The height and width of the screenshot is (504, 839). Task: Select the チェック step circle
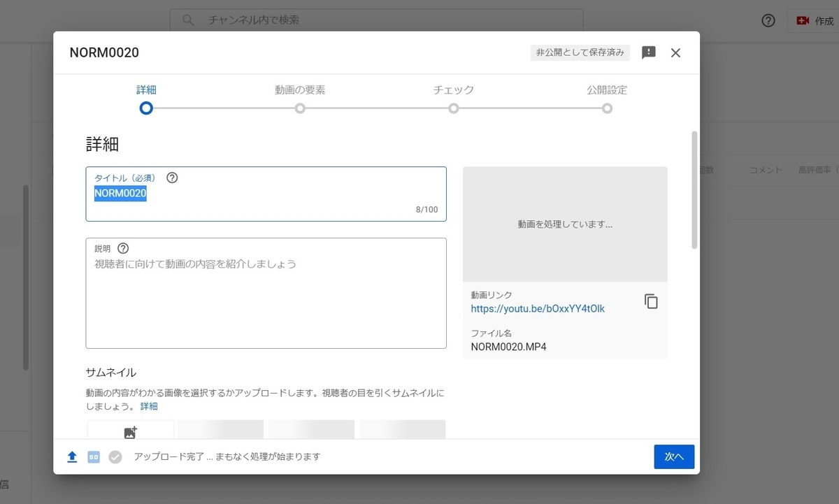453,108
